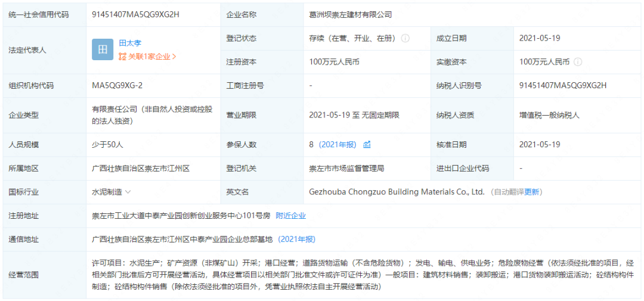Select 增值税一般纳税人 taxpayer qualification
The width and height of the screenshot is (644, 301).
pos(549,115)
